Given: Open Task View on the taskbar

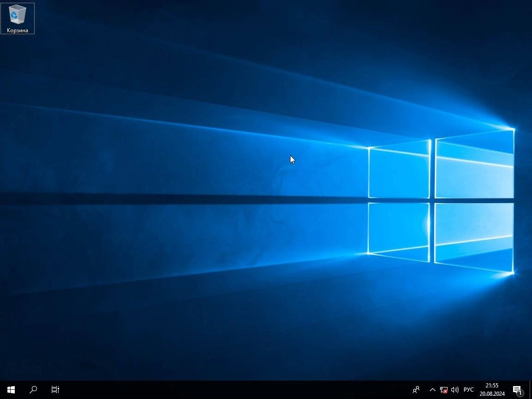Looking at the screenshot, I should pyautogui.click(x=55, y=389).
